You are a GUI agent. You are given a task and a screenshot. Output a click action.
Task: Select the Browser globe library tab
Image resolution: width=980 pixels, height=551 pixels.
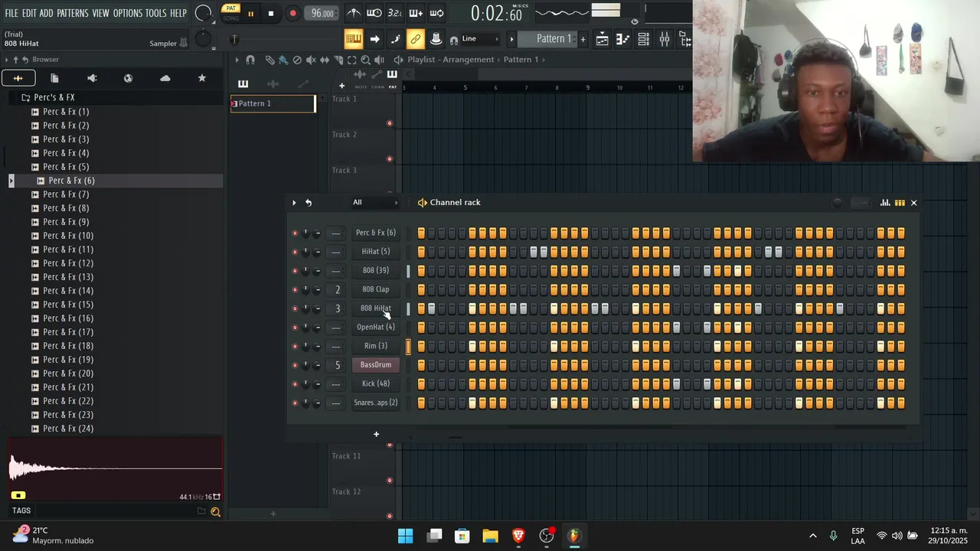pos(128,78)
